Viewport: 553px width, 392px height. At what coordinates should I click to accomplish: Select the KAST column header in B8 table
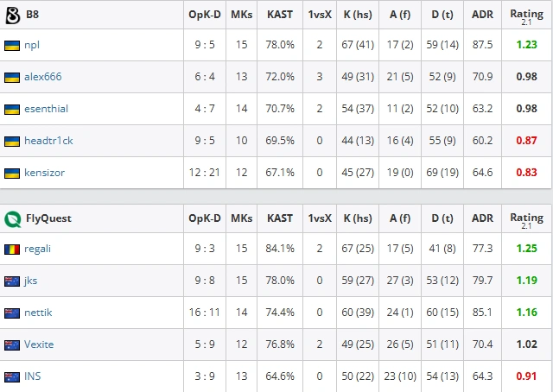click(x=280, y=15)
